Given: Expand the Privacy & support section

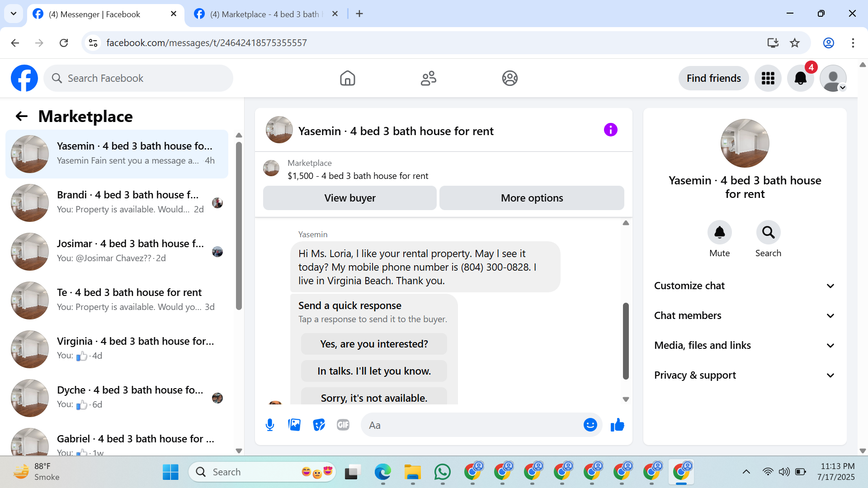Looking at the screenshot, I should [745, 375].
